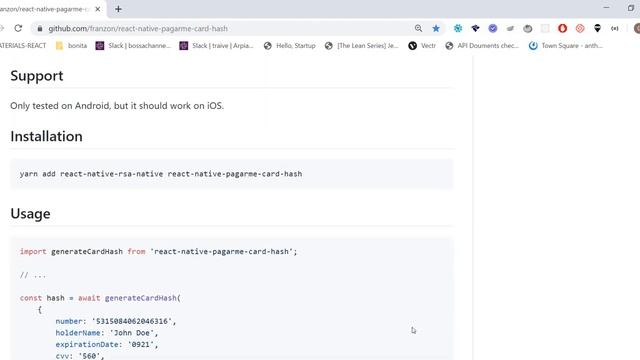Bookmark this page with star icon

point(436,28)
